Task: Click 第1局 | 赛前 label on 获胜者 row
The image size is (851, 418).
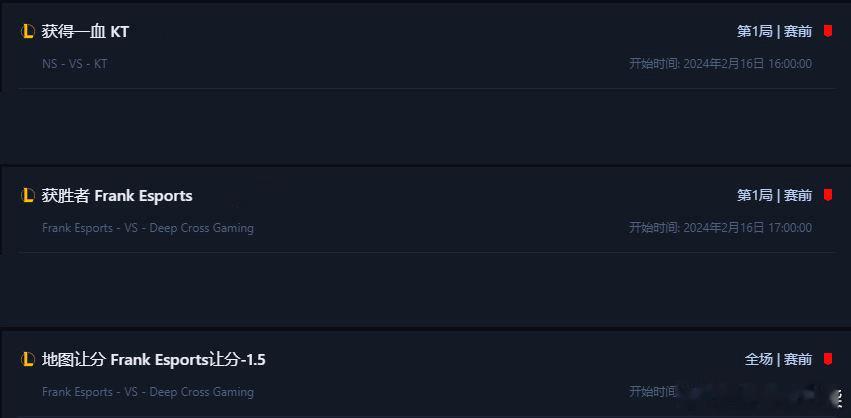Action: 774,195
